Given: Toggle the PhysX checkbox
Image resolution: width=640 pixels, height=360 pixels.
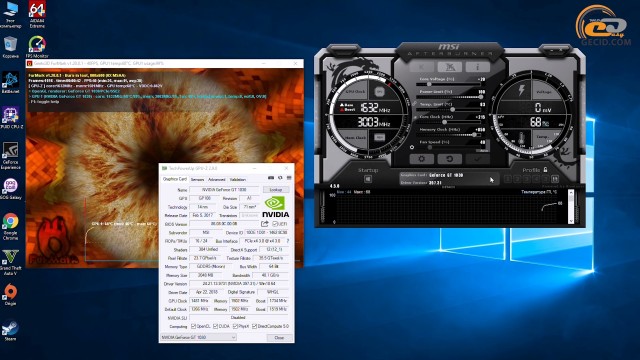Looking at the screenshot, I should pyautogui.click(x=235, y=327).
